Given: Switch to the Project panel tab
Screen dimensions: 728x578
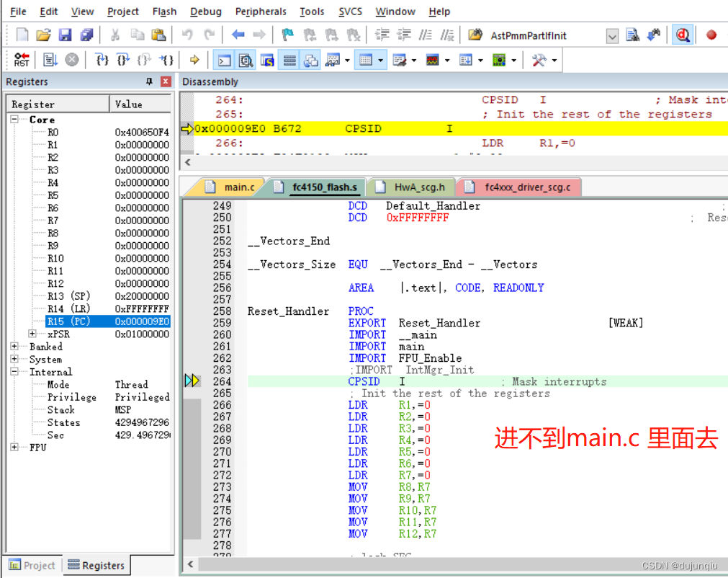Looking at the screenshot, I should [32, 566].
